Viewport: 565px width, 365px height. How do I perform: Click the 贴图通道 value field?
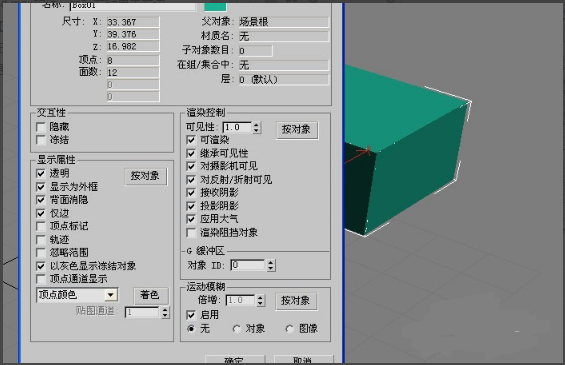[142, 312]
